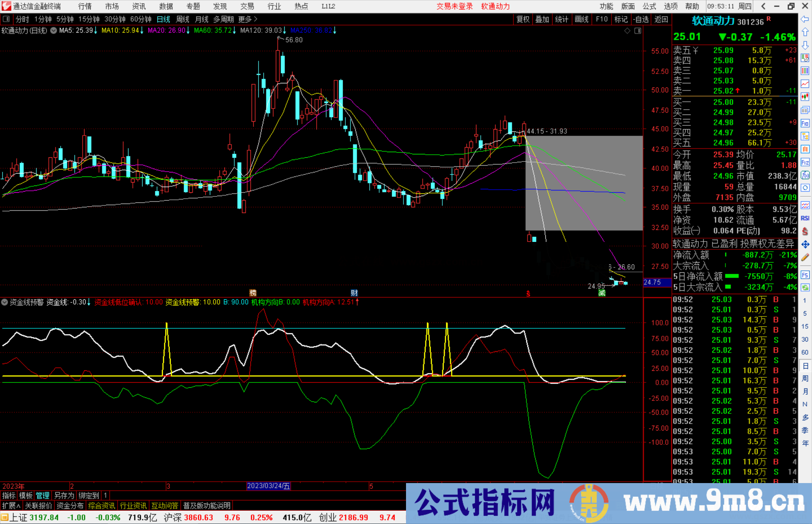This screenshot has width=812, height=524.
Task: Click the 56.80 high price label
Action: [x=294, y=40]
